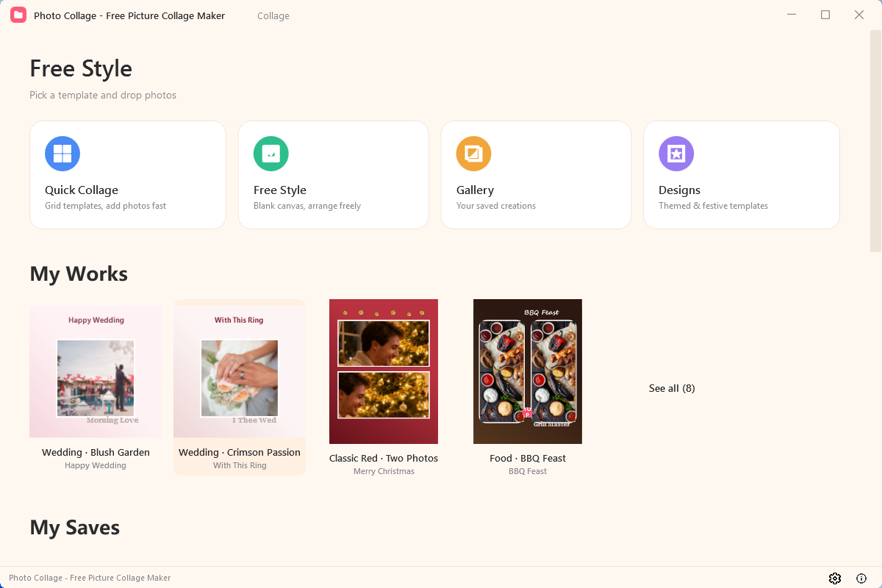Open the Wedding · Crimson Passion thumbnail
This screenshot has width=882, height=588.
[240, 372]
